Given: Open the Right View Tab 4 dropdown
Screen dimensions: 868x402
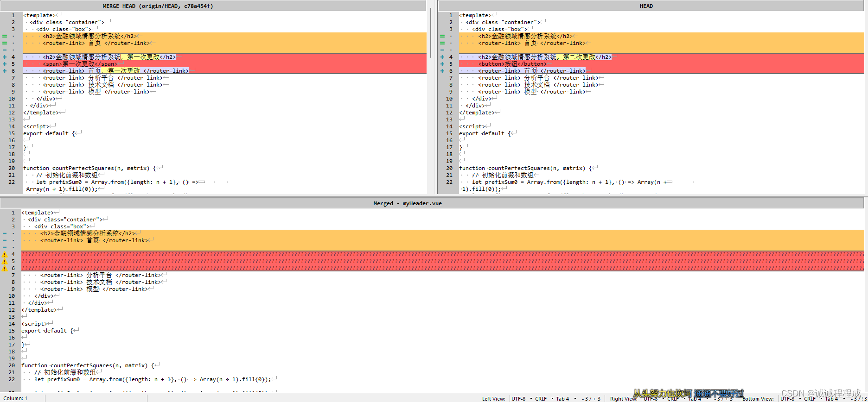Looking at the screenshot, I should [x=698, y=398].
